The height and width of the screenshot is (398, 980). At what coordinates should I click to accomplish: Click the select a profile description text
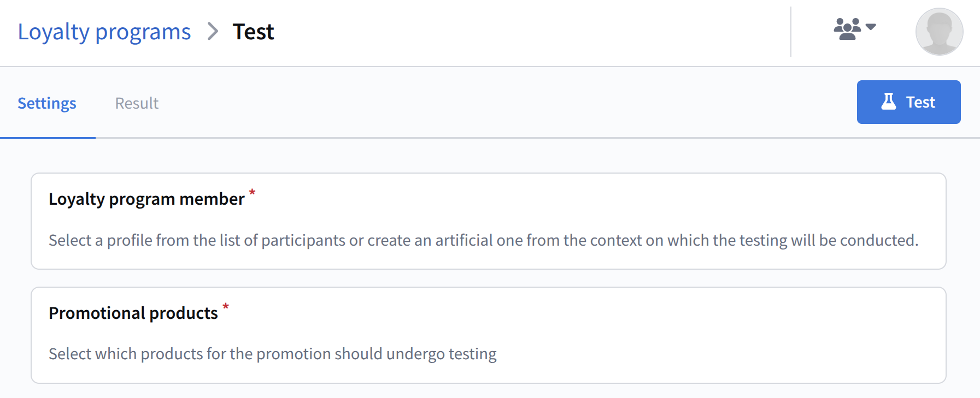point(483,240)
